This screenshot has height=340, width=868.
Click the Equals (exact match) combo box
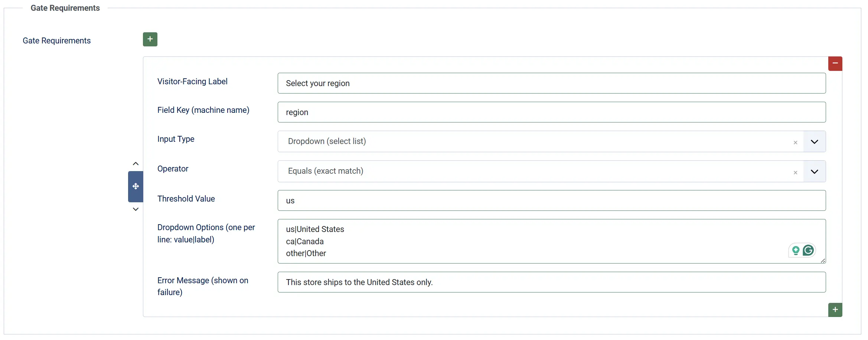(540, 171)
